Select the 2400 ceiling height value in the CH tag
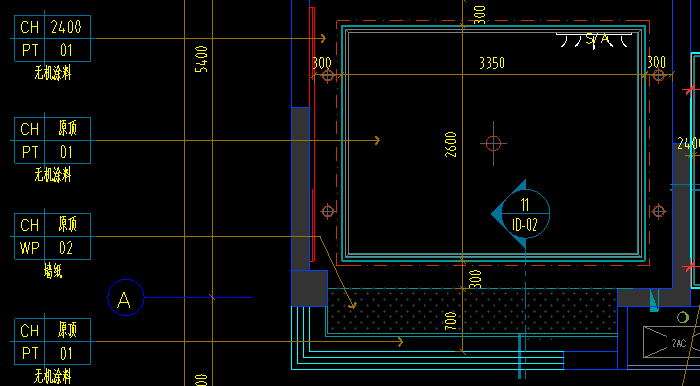The width and height of the screenshot is (700, 386). (66, 27)
